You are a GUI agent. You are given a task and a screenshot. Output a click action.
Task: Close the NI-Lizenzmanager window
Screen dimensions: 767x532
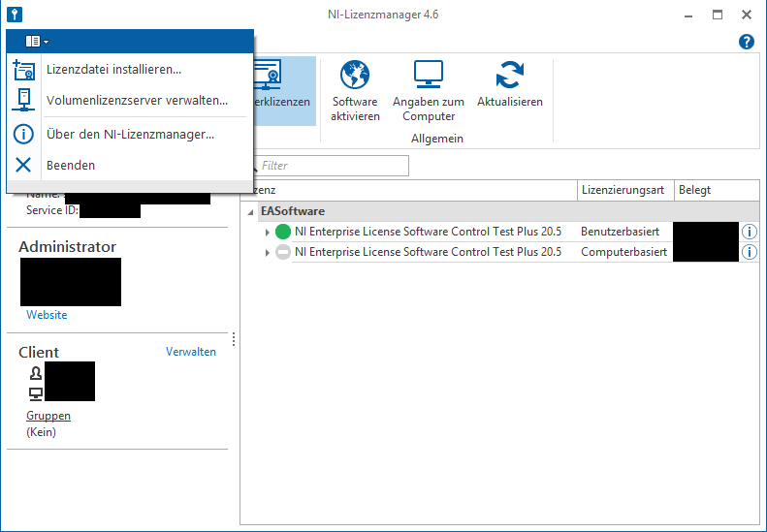coord(747,15)
